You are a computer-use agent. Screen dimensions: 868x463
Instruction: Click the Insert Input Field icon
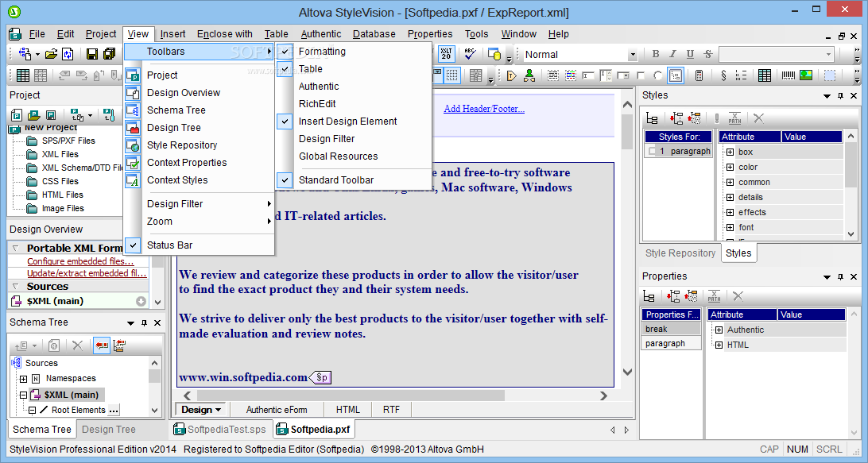(x=588, y=75)
